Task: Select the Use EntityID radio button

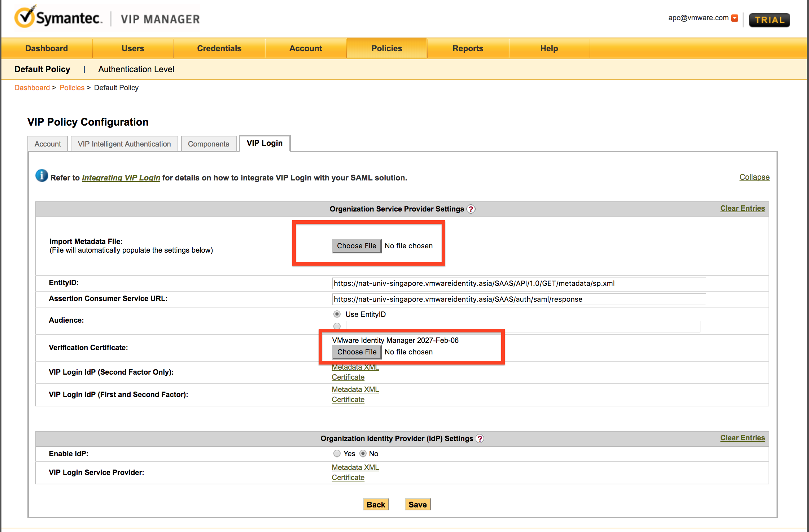Action: [x=337, y=314]
